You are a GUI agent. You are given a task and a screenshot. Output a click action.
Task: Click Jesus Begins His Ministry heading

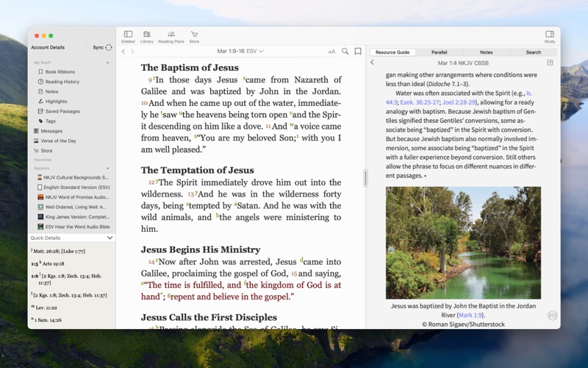click(201, 250)
